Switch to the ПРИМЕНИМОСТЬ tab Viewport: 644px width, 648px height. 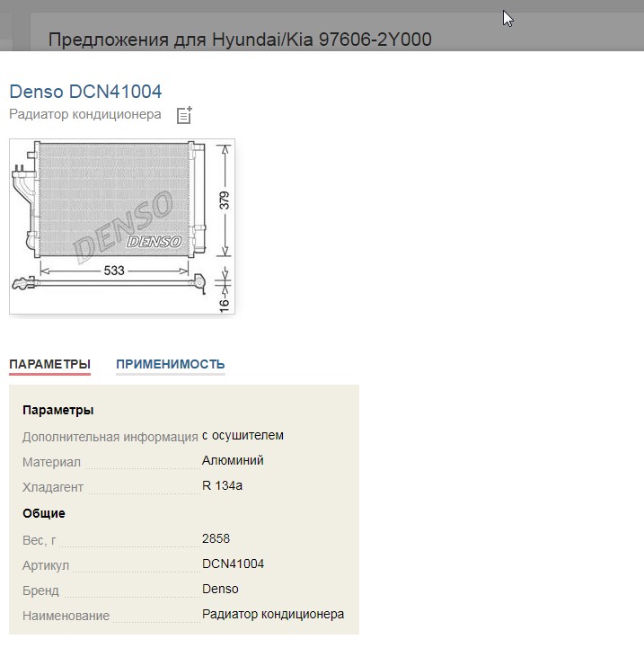[170, 364]
